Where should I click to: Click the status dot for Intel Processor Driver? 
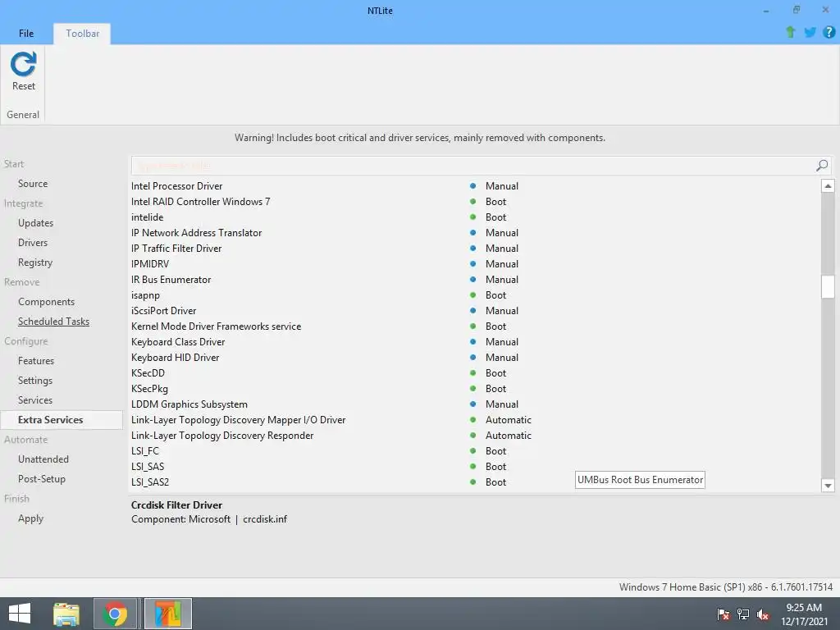point(473,186)
